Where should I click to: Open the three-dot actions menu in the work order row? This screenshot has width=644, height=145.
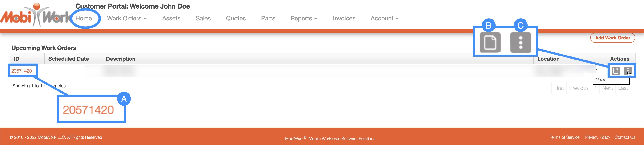tap(628, 71)
